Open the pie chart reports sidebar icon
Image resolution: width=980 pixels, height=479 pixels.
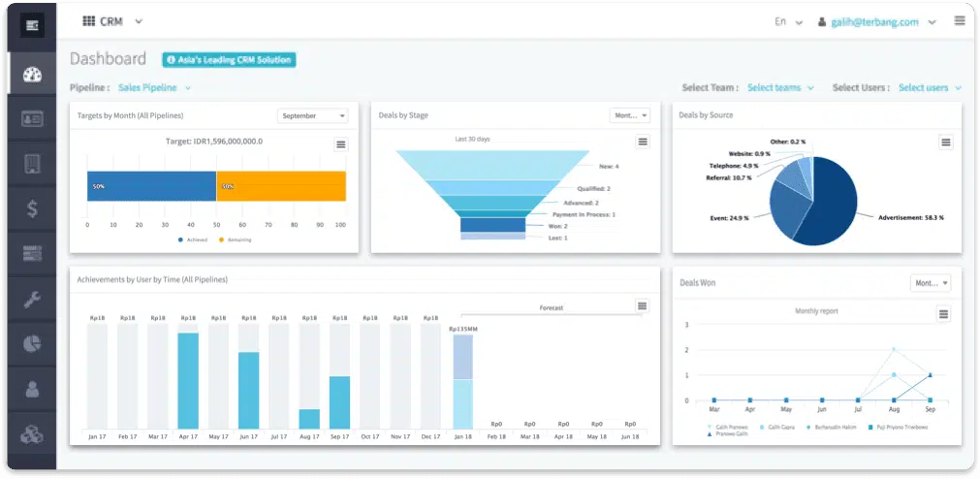(x=32, y=343)
